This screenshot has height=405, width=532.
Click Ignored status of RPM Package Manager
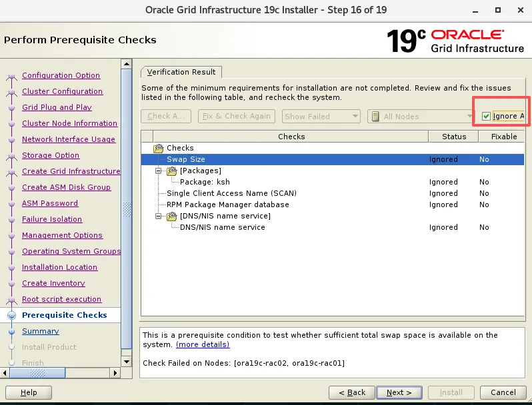pos(443,204)
